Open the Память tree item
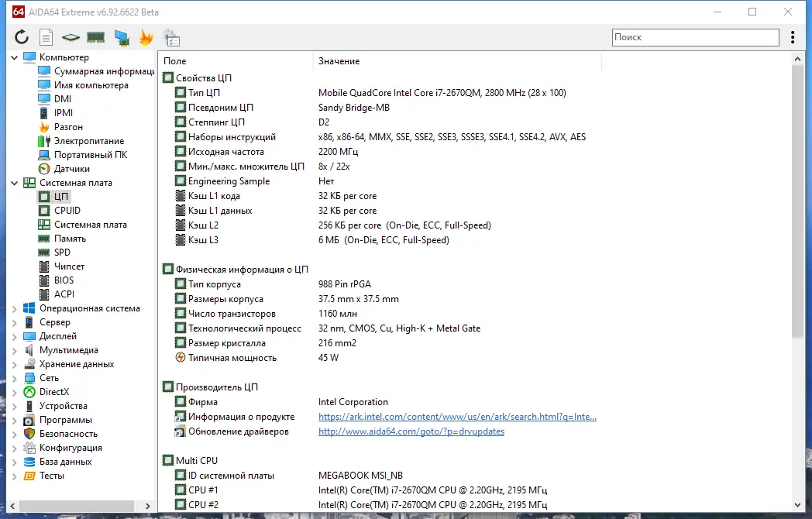The height and width of the screenshot is (519, 812). 62,239
